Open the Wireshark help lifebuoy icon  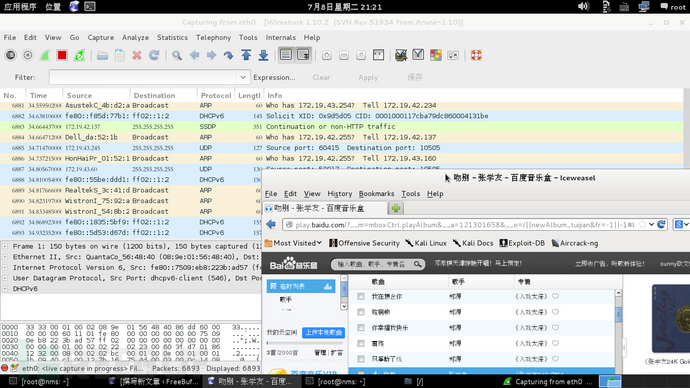(476, 55)
